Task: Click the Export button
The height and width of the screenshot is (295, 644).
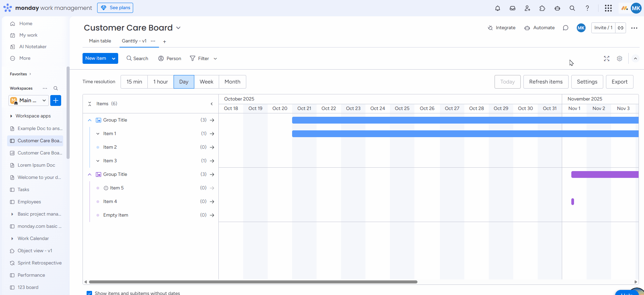Action: (620, 82)
